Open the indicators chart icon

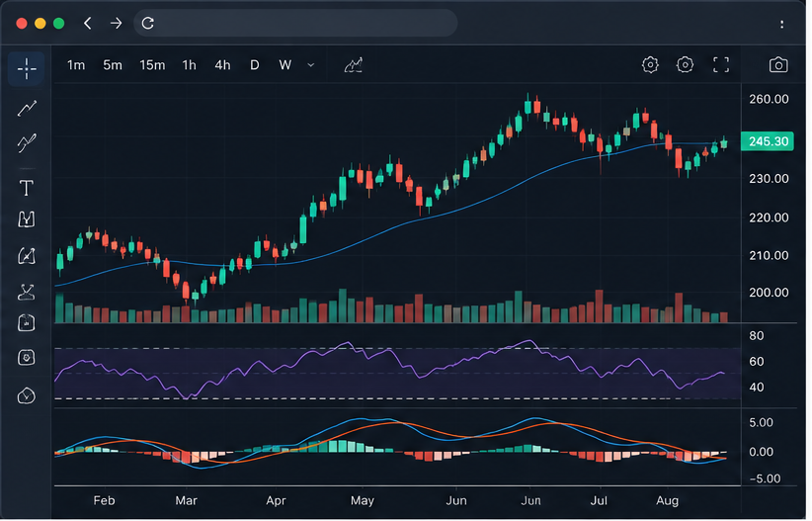(354, 65)
